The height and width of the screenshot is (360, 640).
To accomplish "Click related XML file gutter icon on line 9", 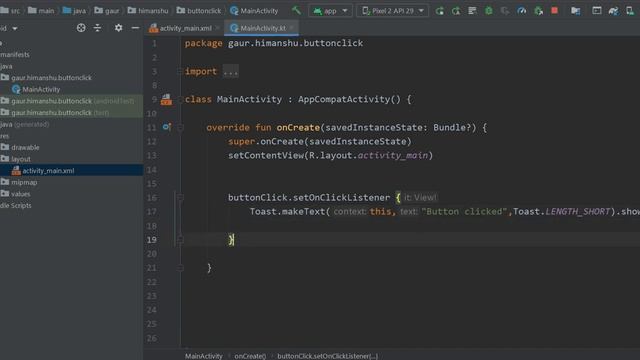I will click(x=166, y=99).
